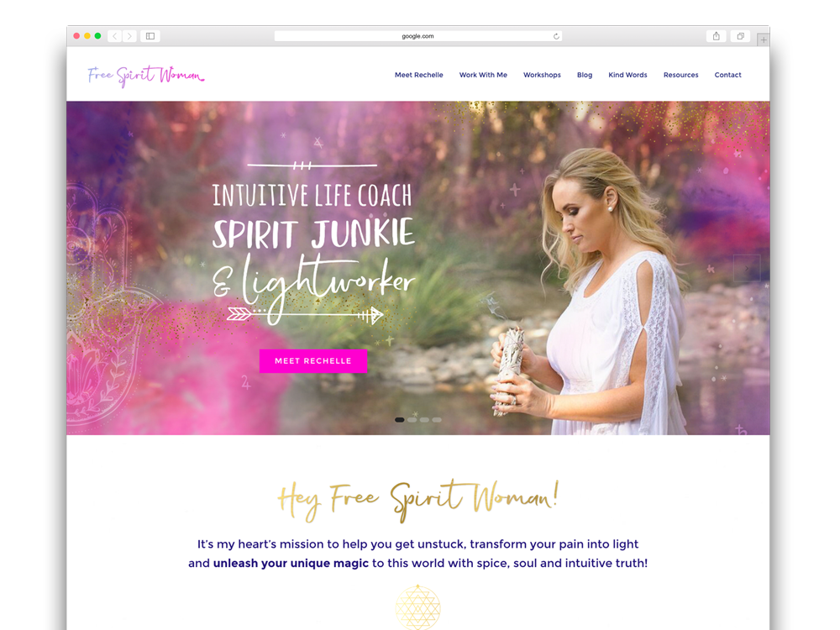
Task: Open the Meet Rechelle menu item
Action: (x=419, y=75)
